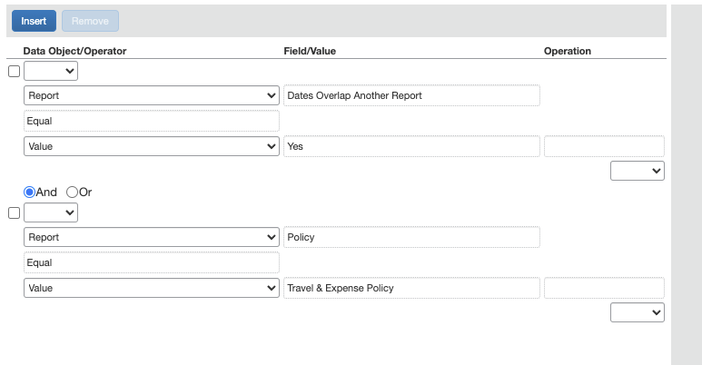The image size is (702, 365).
Task: Expand Value dropdown beside Travel & Expense Policy
Action: point(151,288)
